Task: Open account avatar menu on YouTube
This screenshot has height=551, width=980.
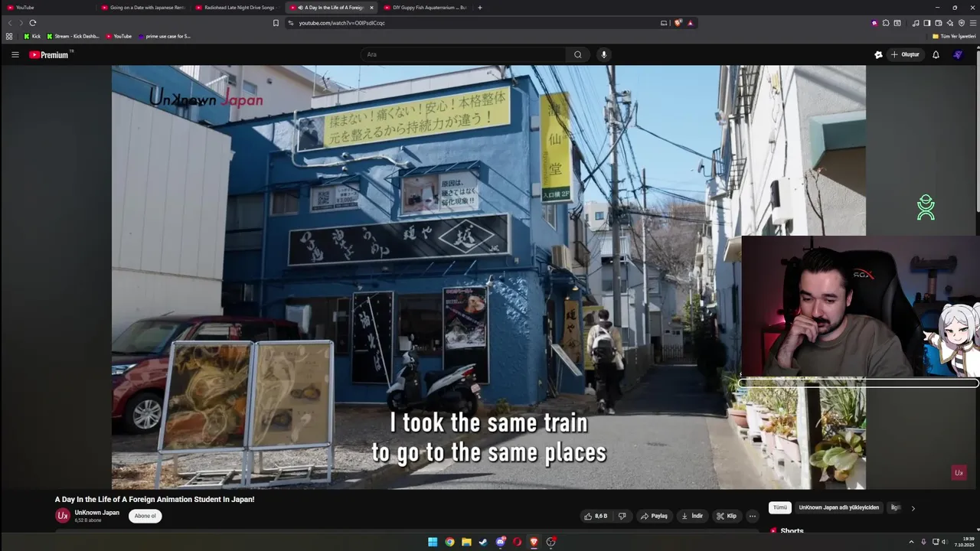Action: [x=957, y=54]
